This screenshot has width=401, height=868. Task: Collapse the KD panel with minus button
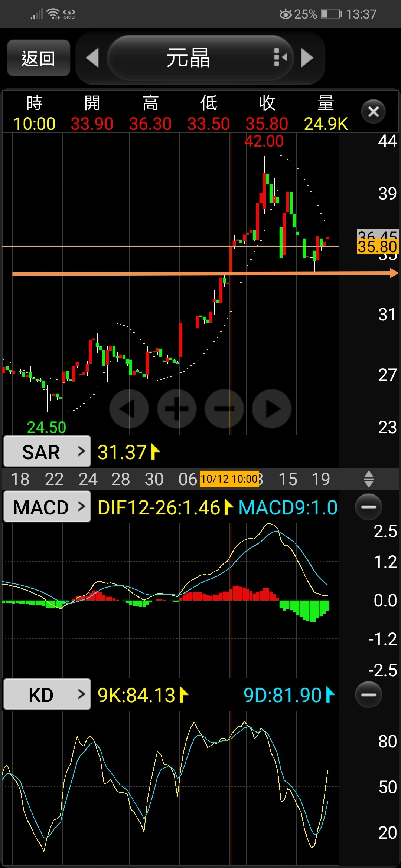click(368, 694)
